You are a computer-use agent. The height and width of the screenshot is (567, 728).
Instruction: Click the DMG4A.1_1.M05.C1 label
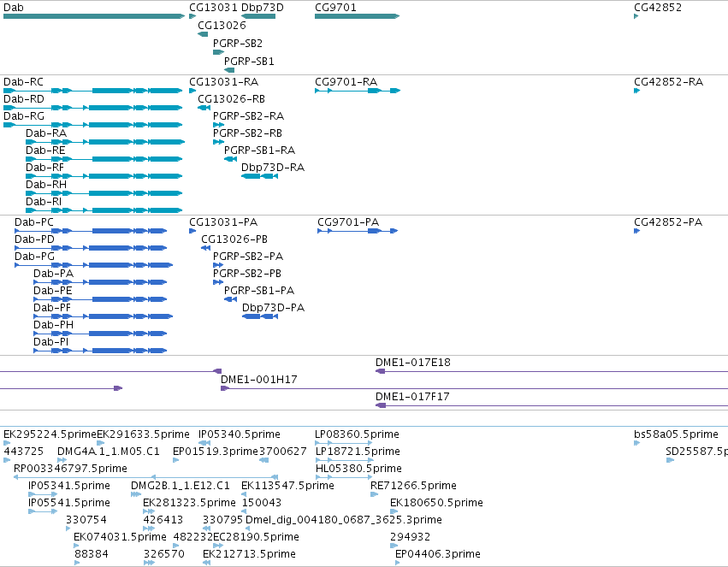coord(108,452)
